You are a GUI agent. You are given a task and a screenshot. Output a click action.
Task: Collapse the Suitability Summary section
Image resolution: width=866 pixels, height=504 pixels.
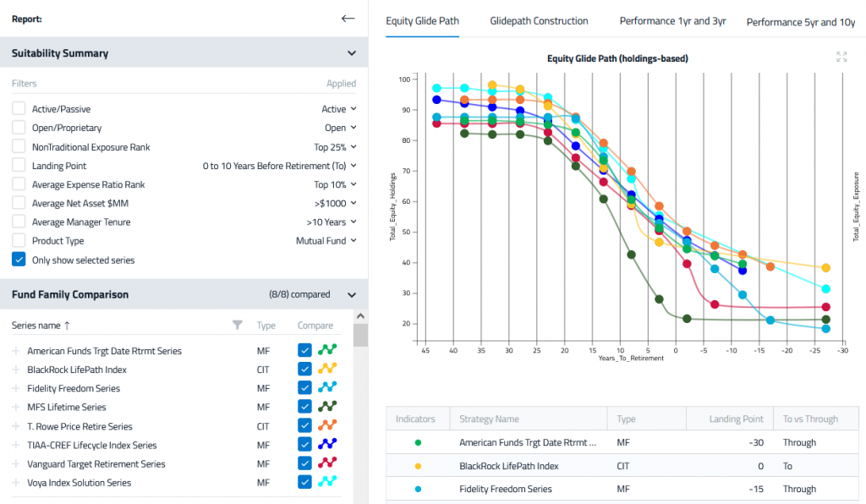click(352, 53)
